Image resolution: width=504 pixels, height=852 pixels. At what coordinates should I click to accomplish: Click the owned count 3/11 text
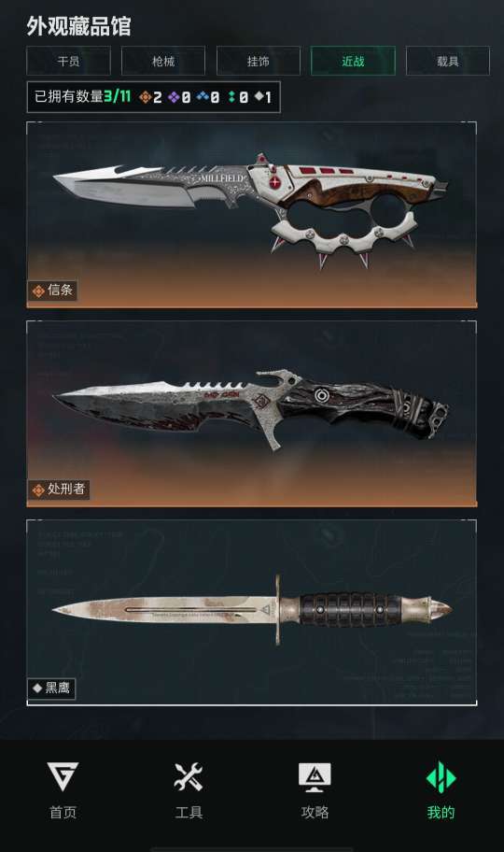tap(118, 97)
